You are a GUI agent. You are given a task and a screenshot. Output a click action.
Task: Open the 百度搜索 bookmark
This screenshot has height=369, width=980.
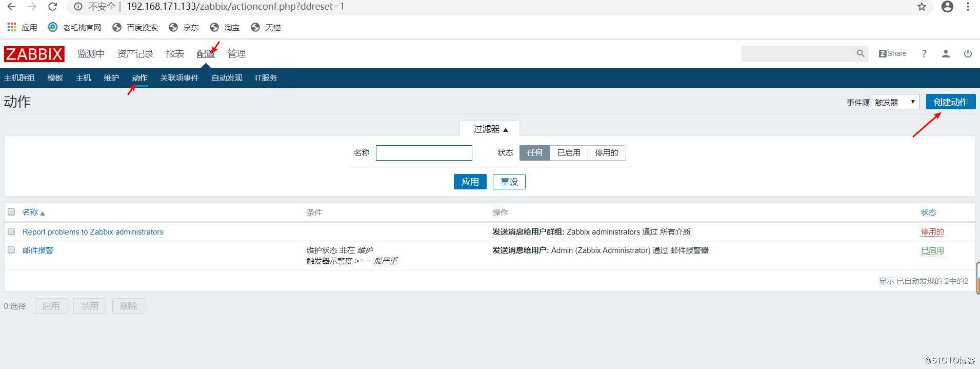[x=135, y=27]
